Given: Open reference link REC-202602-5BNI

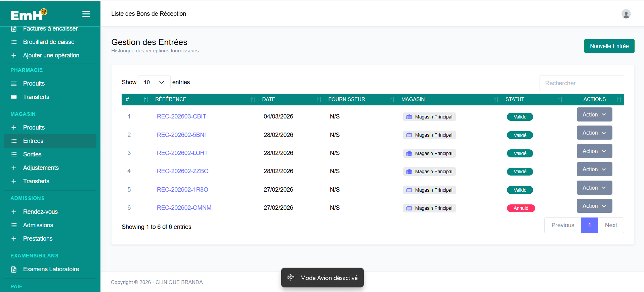Looking at the screenshot, I should pos(181,135).
